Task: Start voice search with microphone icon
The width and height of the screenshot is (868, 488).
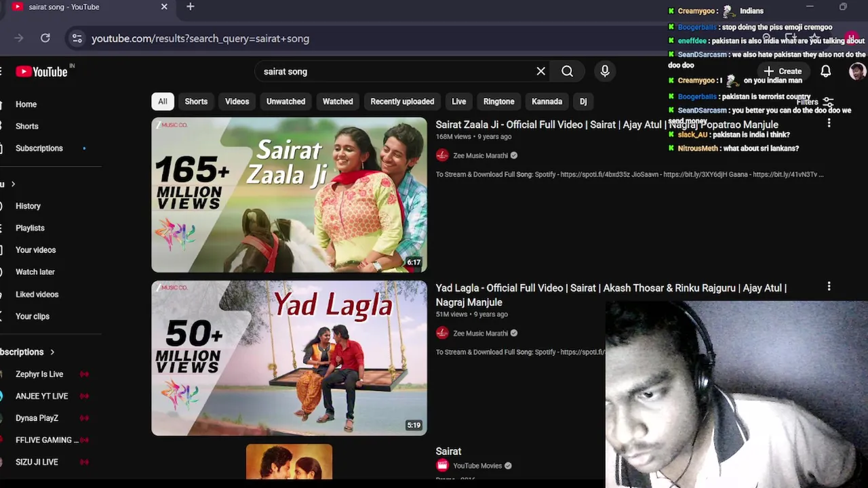Action: (x=605, y=71)
